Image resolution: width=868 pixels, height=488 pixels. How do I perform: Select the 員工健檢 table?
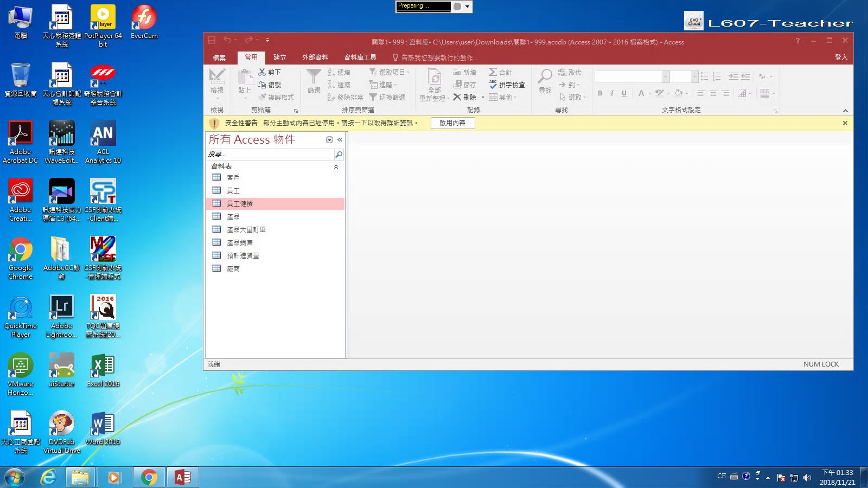coord(276,203)
